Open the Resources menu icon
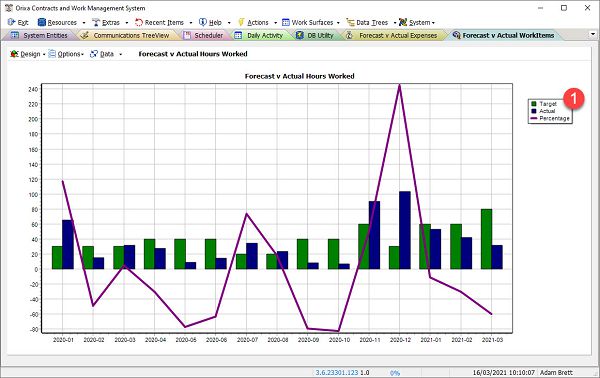 pyautogui.click(x=42, y=22)
